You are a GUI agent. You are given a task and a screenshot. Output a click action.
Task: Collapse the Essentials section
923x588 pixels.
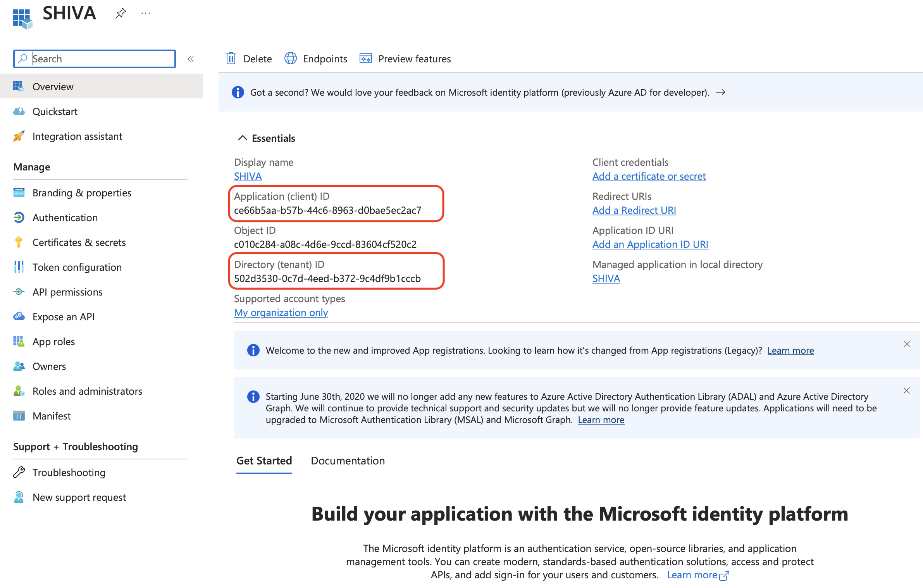pos(243,138)
